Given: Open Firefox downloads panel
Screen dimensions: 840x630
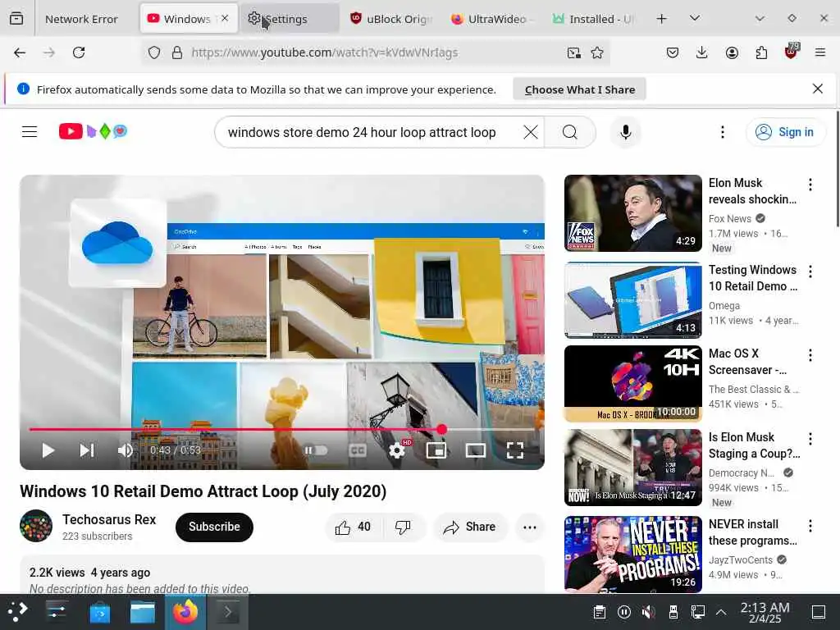Looking at the screenshot, I should pos(702,52).
